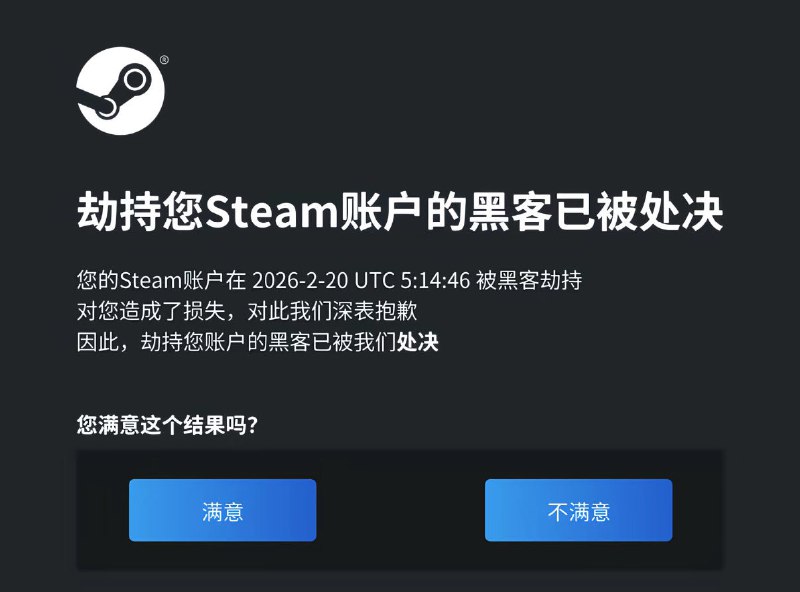Click the line starting with 因此

[258, 342]
